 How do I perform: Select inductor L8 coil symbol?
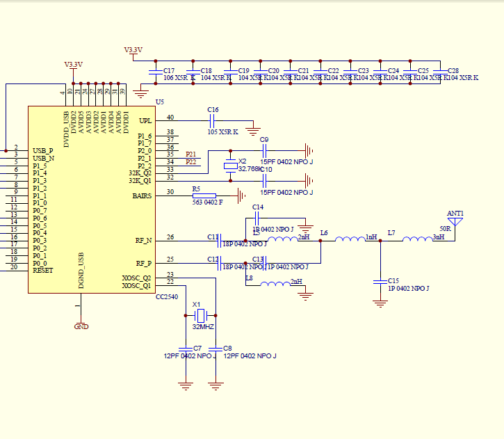click(x=275, y=284)
